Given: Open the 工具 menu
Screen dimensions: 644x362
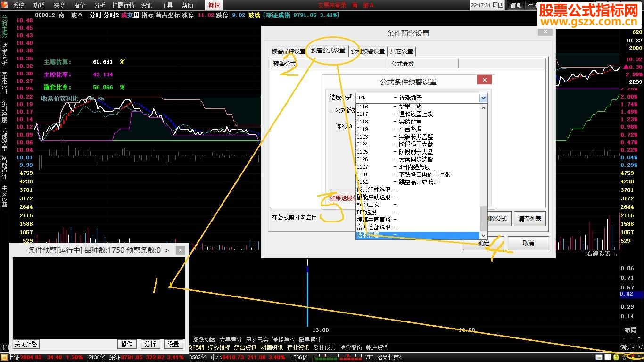Looking at the screenshot, I should click(167, 6).
